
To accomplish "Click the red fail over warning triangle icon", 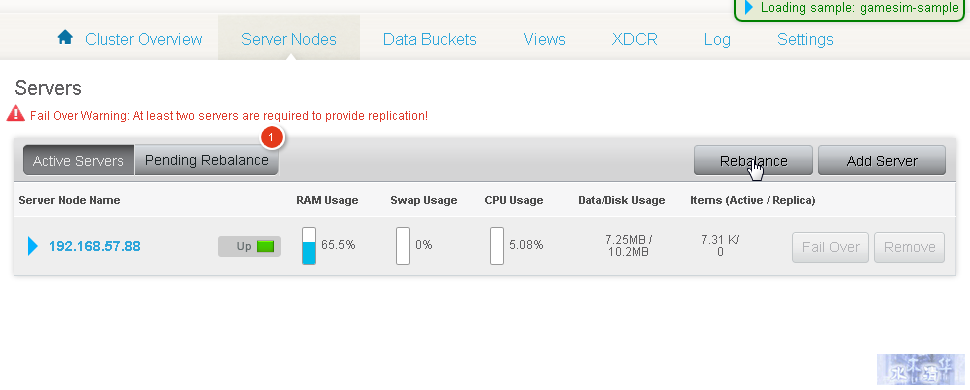I will point(15,114).
